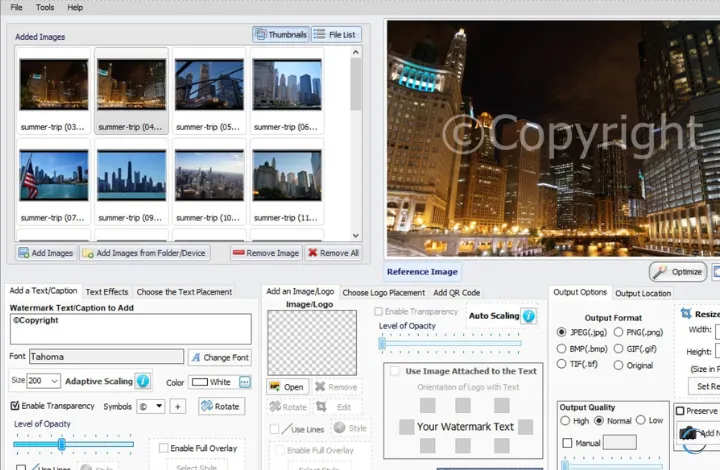Open Adaptive Scaling info icon
This screenshot has width=720, height=470.
pyautogui.click(x=143, y=381)
